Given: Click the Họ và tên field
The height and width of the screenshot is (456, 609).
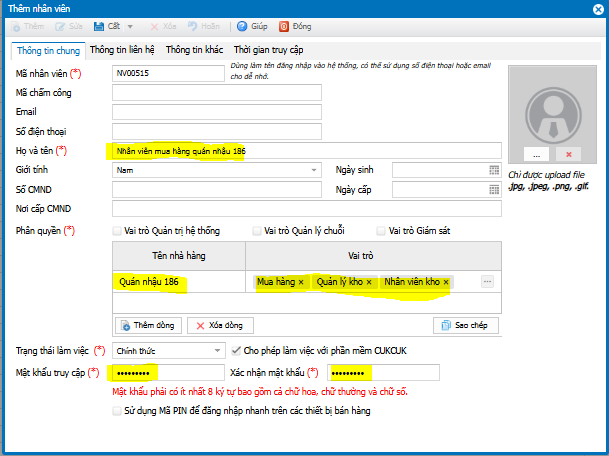Looking at the screenshot, I should (x=307, y=151).
